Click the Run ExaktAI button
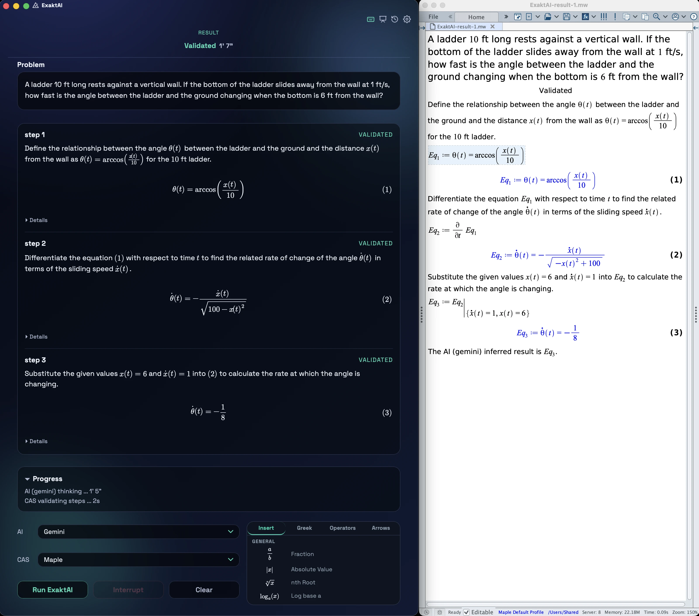This screenshot has height=616, width=699. click(53, 590)
